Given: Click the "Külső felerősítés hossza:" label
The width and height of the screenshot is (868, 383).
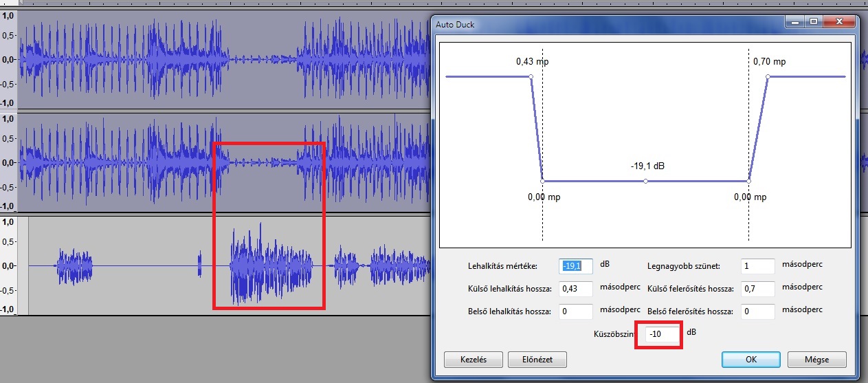Looking at the screenshot, I should click(691, 288).
